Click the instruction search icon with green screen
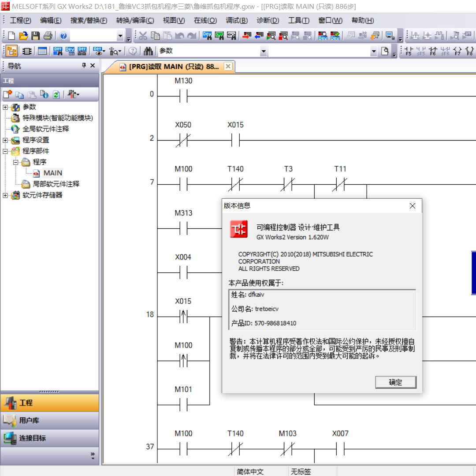This screenshot has width=476, height=476. (x=219, y=36)
